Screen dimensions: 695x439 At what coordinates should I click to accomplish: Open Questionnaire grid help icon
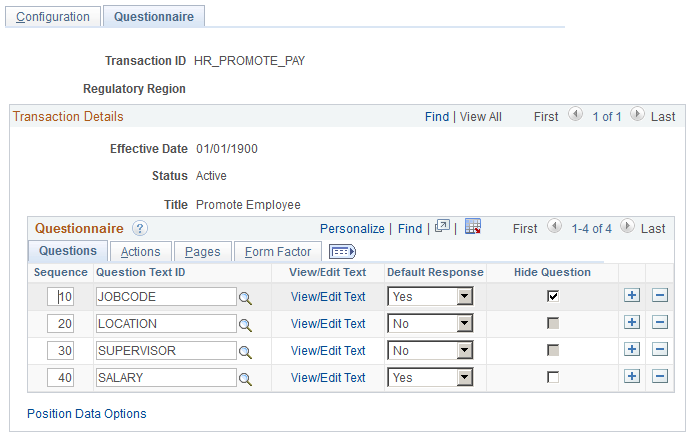click(140, 228)
